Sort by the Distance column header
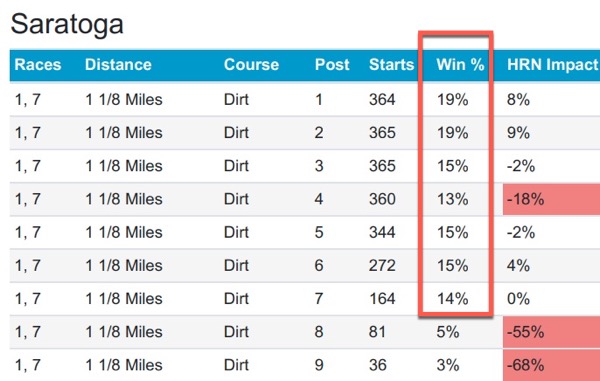The image size is (600, 381). [x=118, y=65]
